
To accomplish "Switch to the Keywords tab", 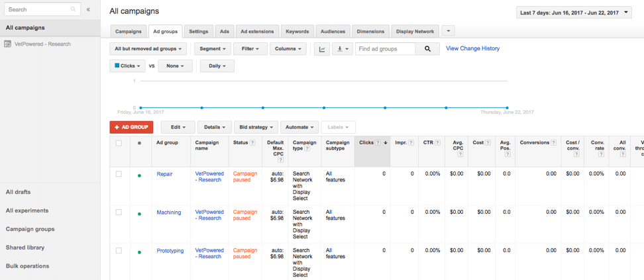I will click(x=297, y=31).
